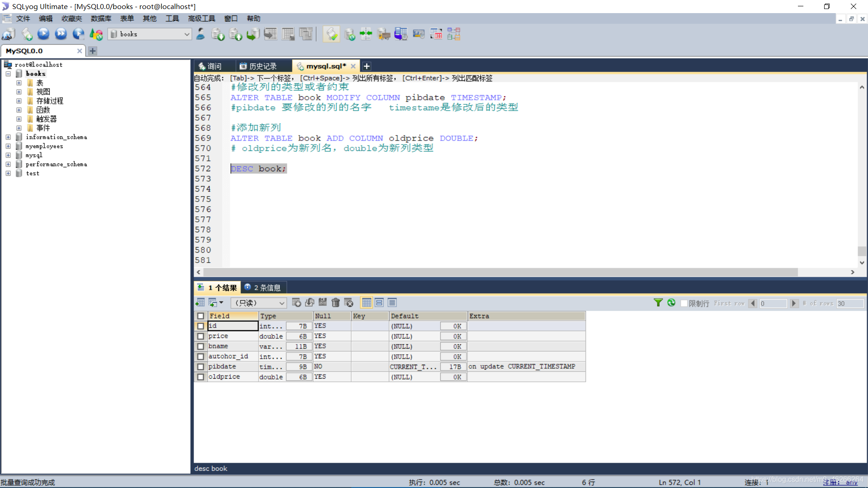The image size is (868, 488).
Task: Tick the autohor_id row checkbox
Action: click(201, 357)
